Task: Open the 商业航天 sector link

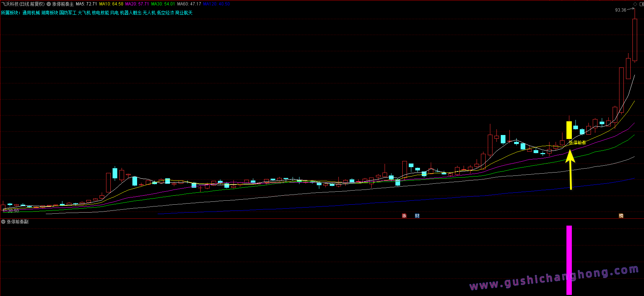Action: coord(184,13)
